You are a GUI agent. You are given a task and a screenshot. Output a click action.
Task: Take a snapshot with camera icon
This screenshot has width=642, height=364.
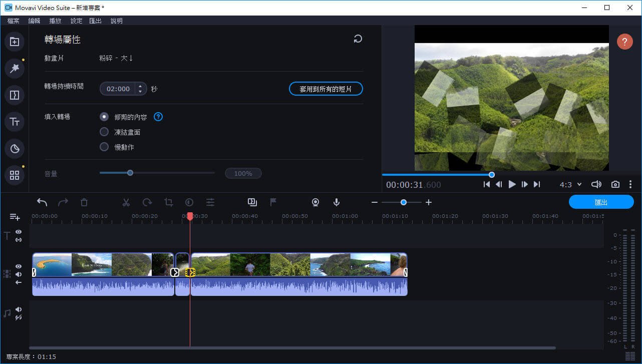(615, 184)
